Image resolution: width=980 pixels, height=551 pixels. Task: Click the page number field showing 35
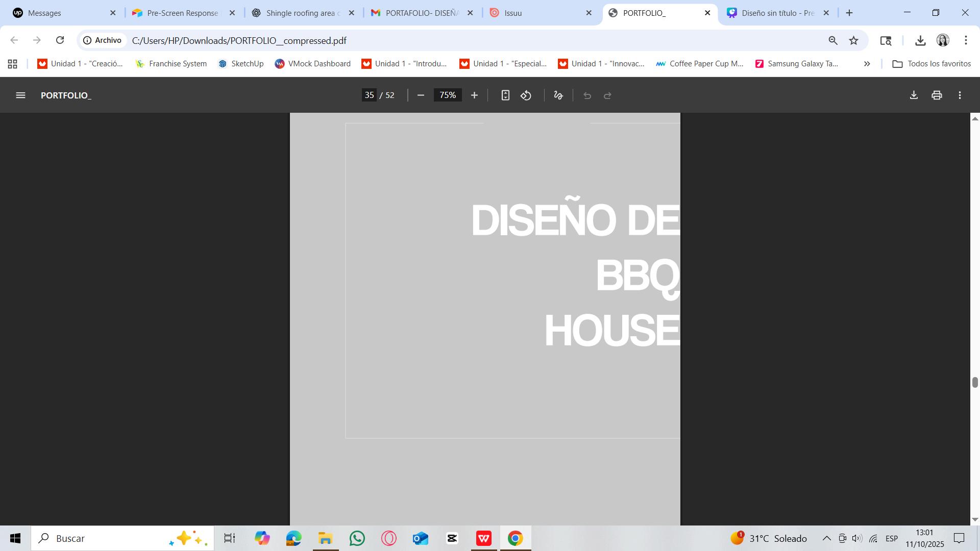coord(369,95)
